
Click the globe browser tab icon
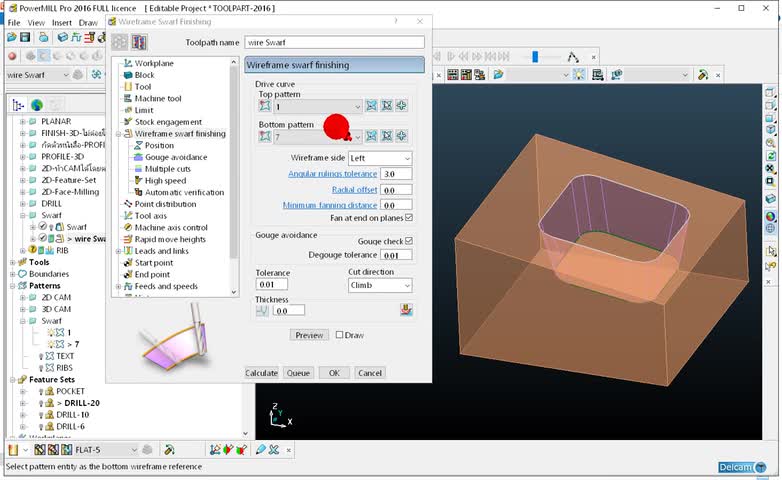[x=36, y=105]
